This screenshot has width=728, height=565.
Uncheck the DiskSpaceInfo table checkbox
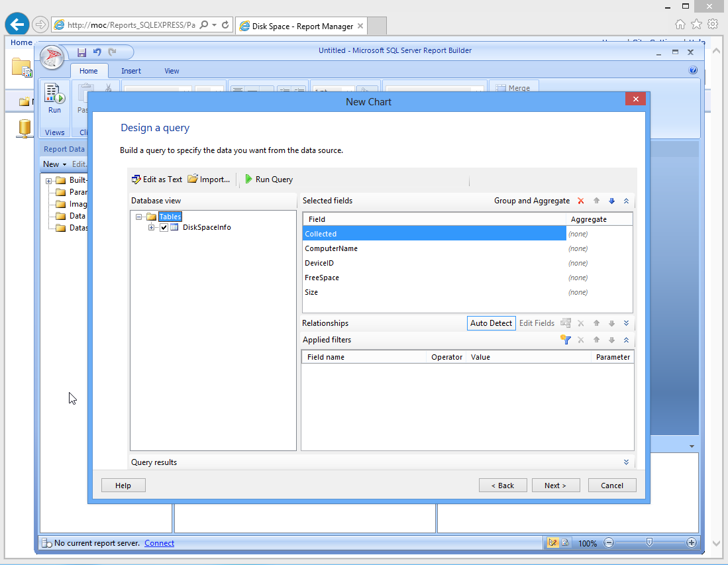[x=164, y=228]
